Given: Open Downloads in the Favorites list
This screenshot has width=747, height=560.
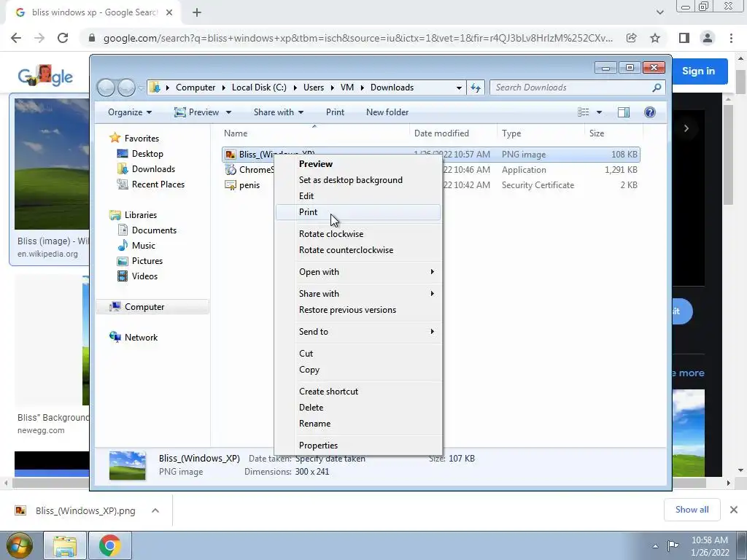Looking at the screenshot, I should pyautogui.click(x=153, y=169).
